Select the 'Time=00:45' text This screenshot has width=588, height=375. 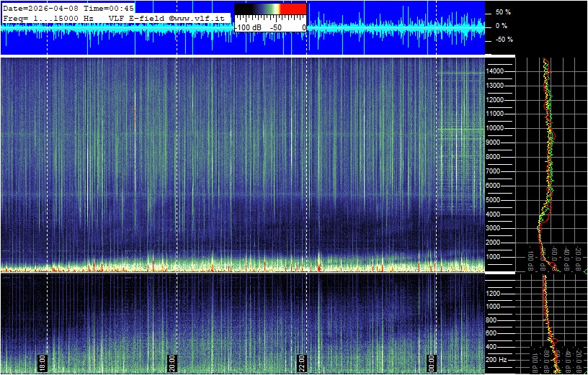point(108,9)
